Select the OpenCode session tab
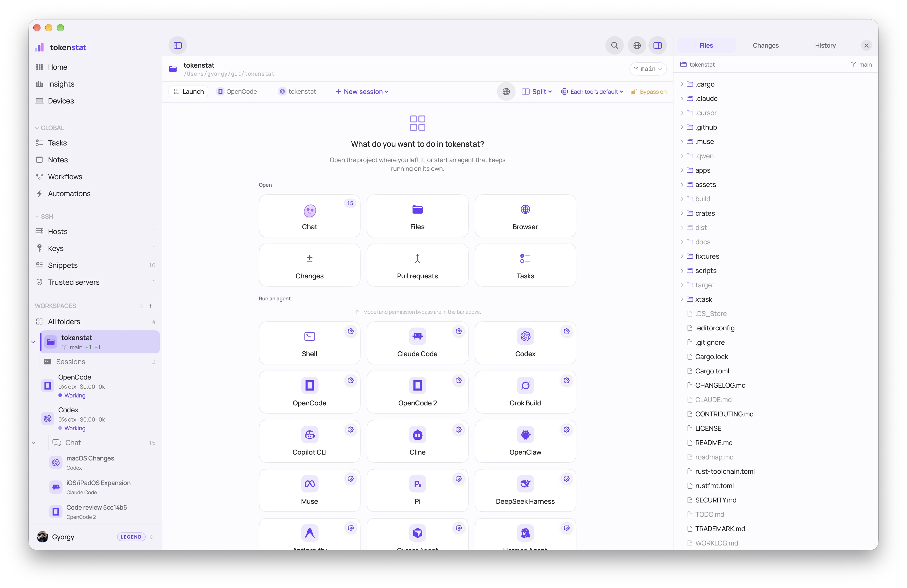 [x=237, y=91]
